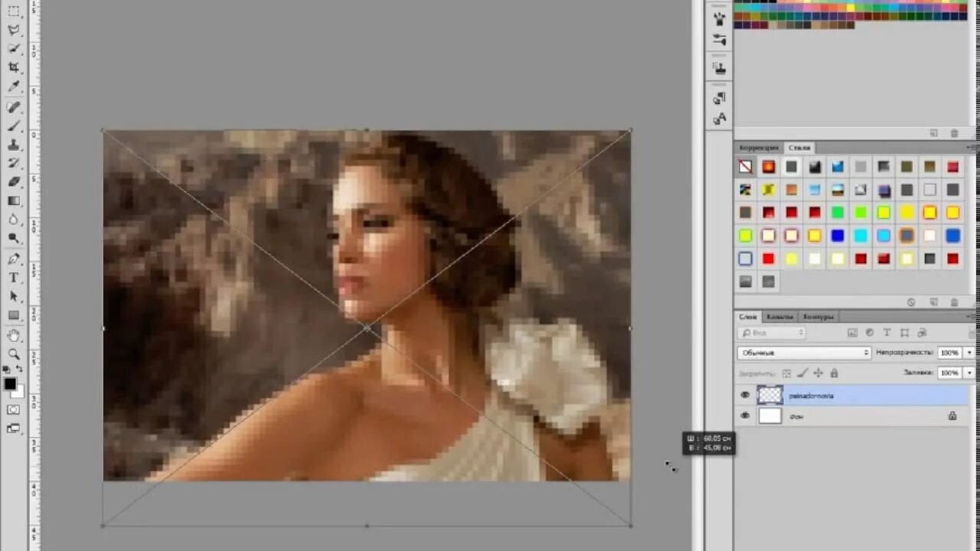
Task: Select the Brush tool
Action: 14,126
